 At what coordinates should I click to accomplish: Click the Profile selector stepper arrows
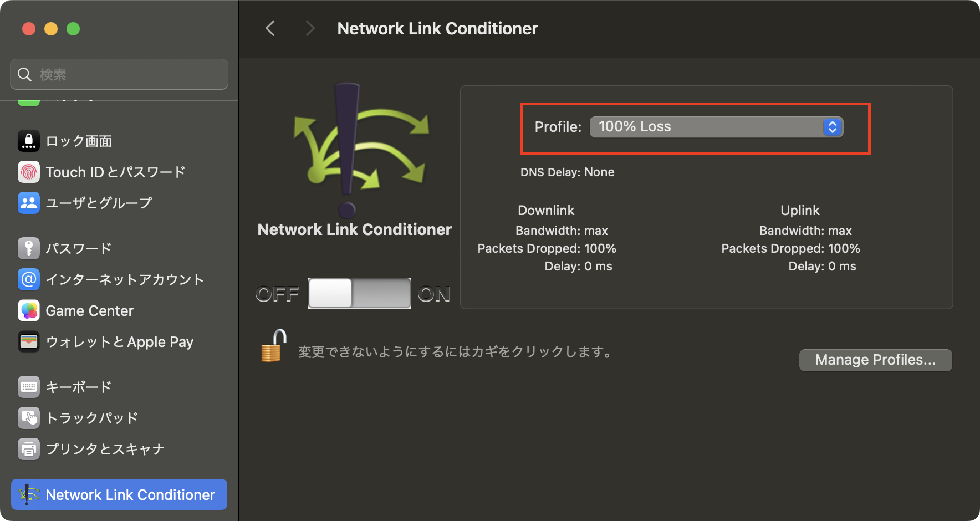[x=832, y=126]
